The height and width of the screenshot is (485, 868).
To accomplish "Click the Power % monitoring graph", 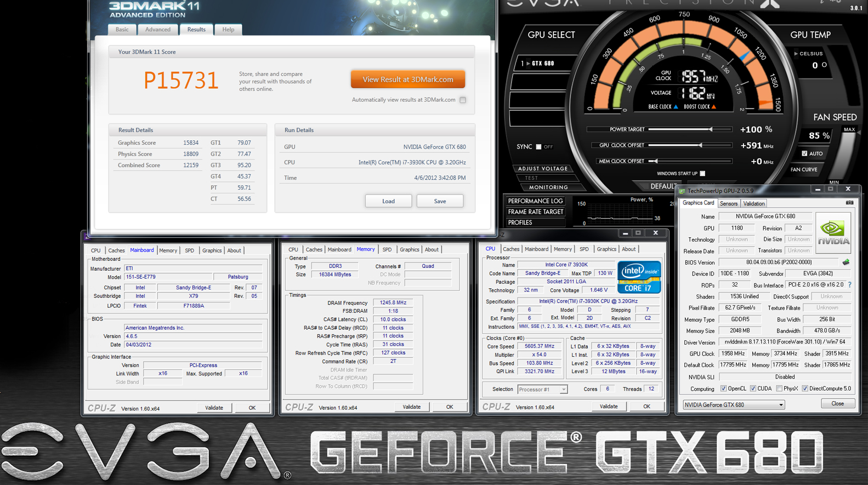I will [x=620, y=214].
